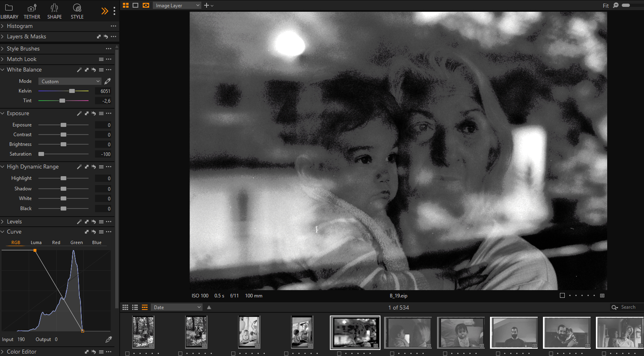Select first forest scene thumbnail
The width and height of the screenshot is (644, 356).
pyautogui.click(x=143, y=332)
